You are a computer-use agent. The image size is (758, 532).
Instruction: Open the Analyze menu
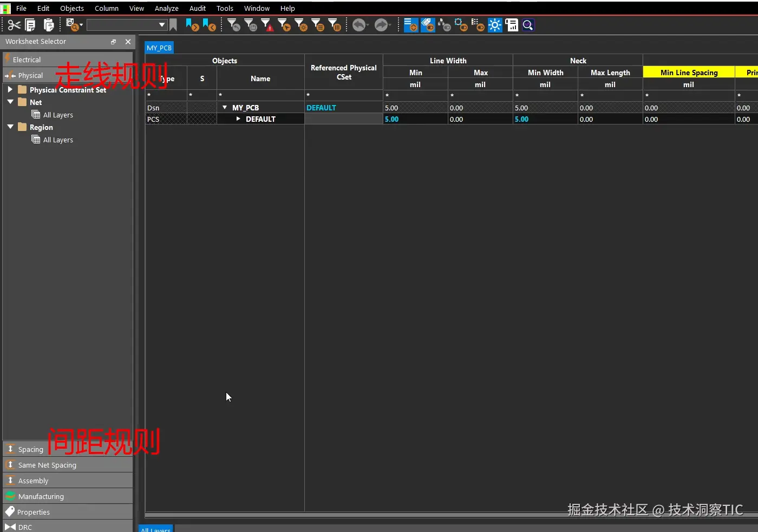tap(167, 8)
